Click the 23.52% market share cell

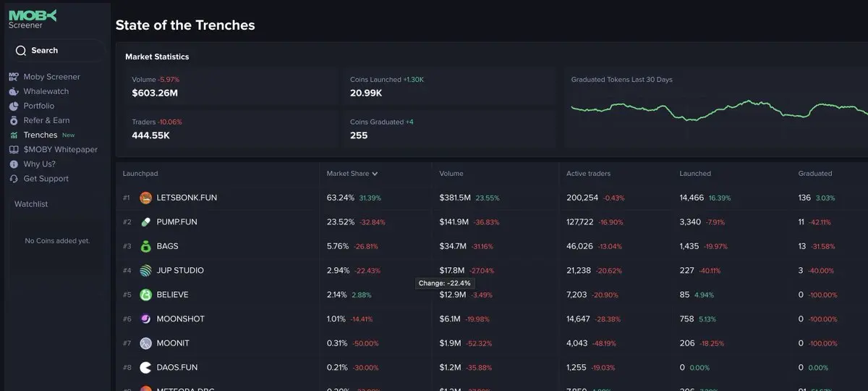click(x=341, y=222)
